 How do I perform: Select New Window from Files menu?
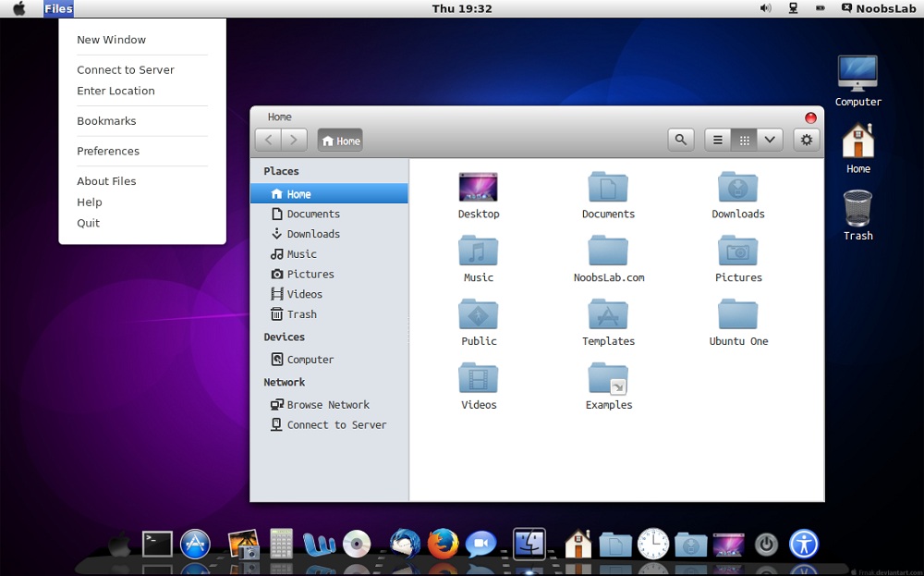[112, 40]
